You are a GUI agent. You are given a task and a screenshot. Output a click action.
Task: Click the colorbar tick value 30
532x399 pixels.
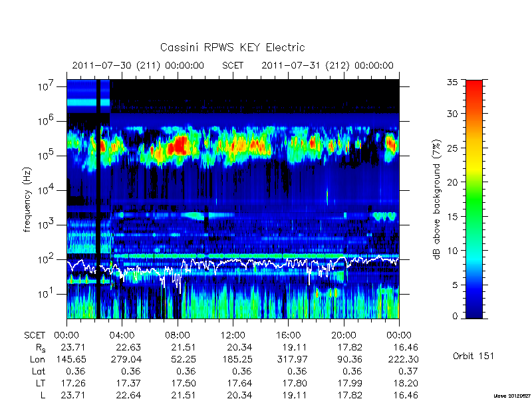click(x=453, y=114)
